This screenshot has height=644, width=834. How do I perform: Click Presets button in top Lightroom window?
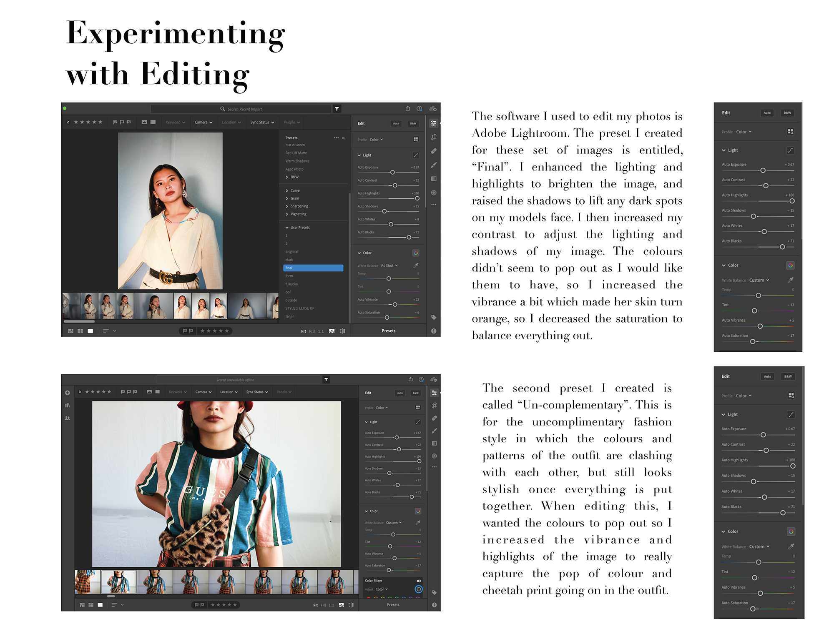click(389, 331)
